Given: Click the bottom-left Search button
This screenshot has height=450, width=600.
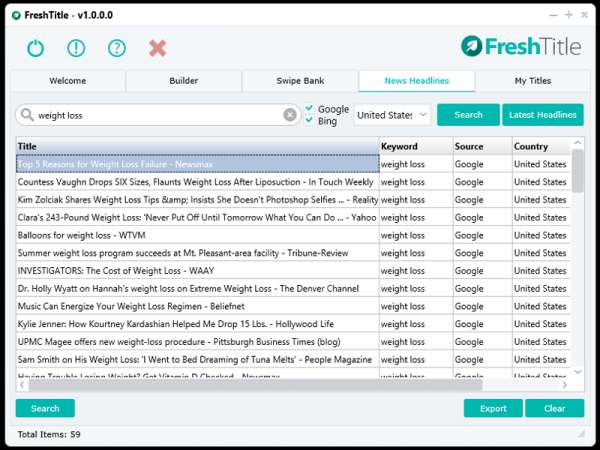Looking at the screenshot, I should 45,408.
